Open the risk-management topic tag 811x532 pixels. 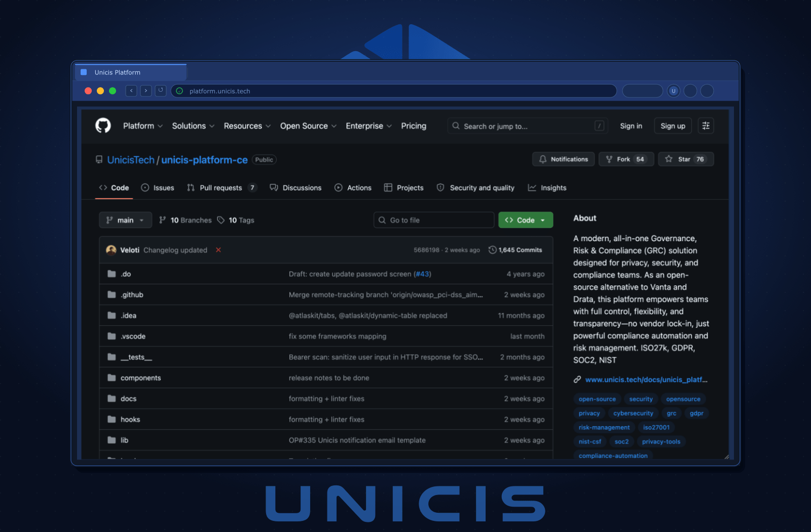(x=604, y=428)
